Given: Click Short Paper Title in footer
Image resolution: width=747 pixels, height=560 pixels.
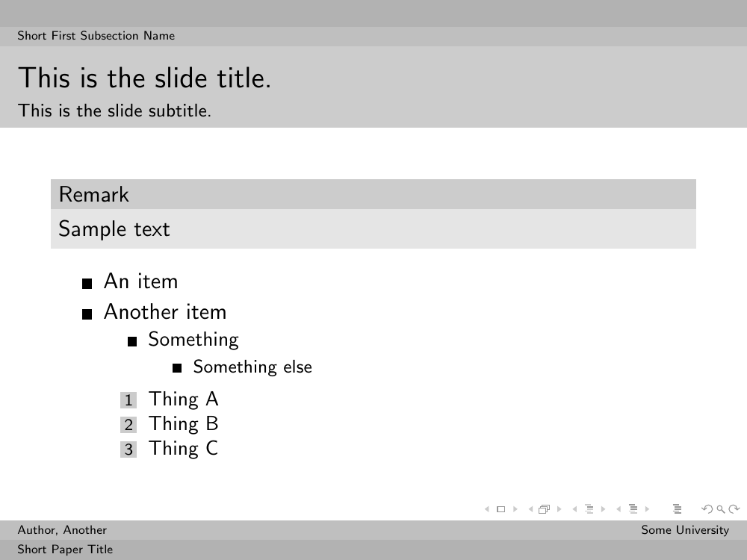Looking at the screenshot, I should pos(65,550).
